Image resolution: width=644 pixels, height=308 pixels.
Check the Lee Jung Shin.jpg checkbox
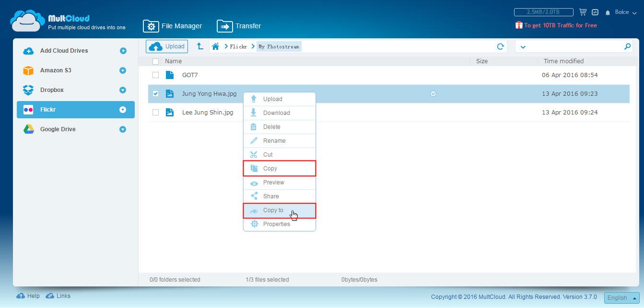[x=155, y=113]
